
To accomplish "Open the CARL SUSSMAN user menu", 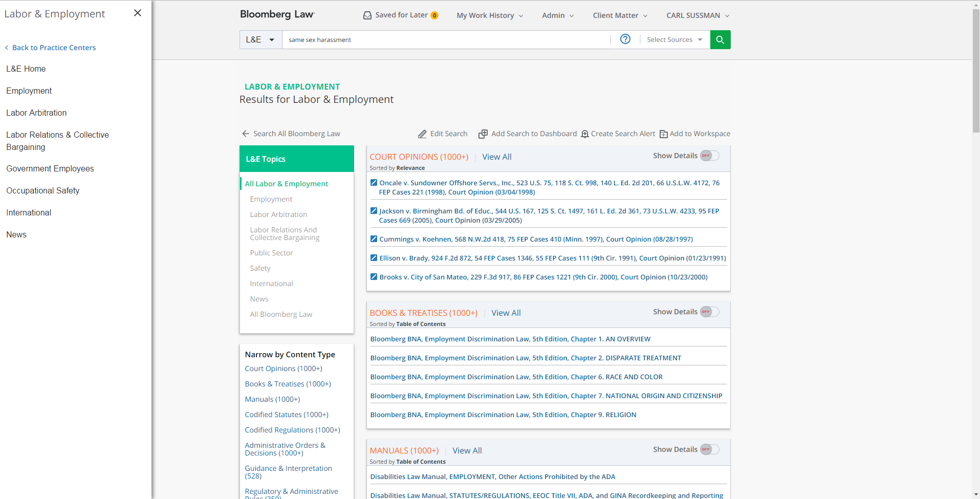I will click(x=698, y=15).
